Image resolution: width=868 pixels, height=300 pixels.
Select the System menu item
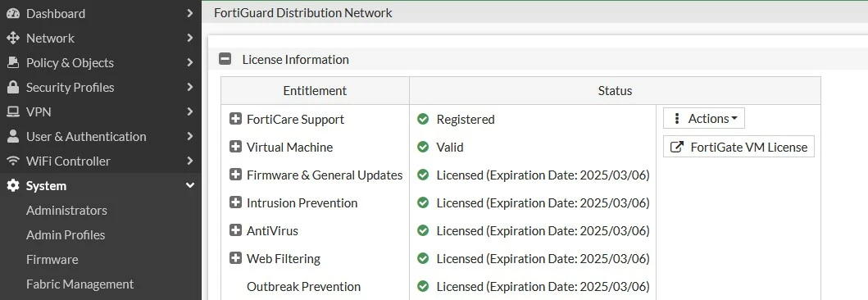(101, 186)
